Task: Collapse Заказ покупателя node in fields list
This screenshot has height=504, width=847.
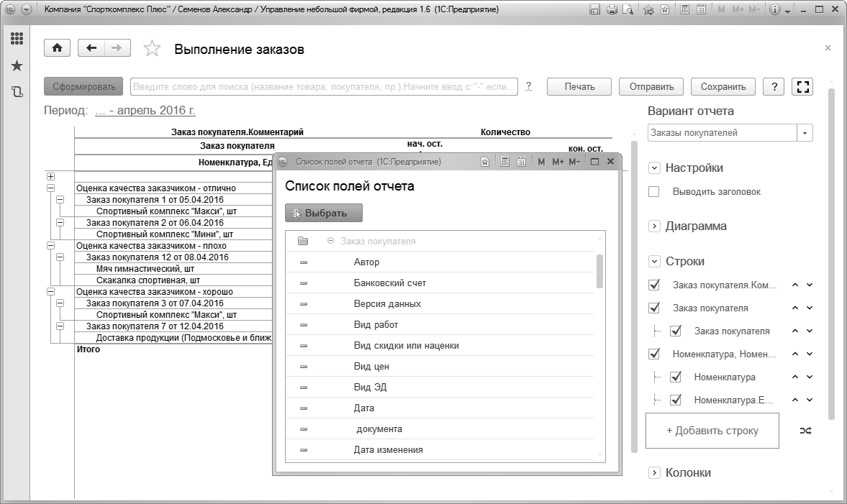Action: pos(330,241)
